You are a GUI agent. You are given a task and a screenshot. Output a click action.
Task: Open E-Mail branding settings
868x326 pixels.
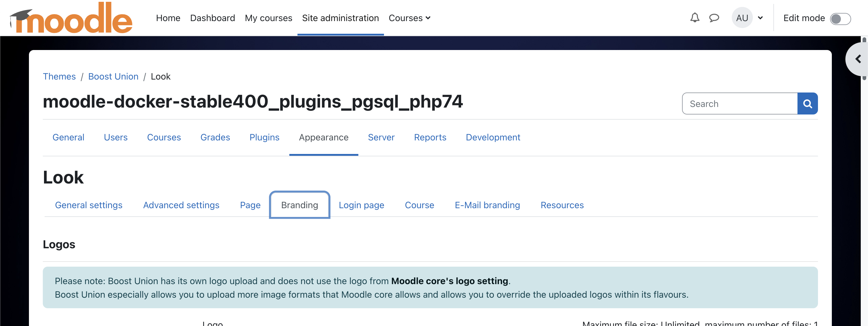click(487, 205)
